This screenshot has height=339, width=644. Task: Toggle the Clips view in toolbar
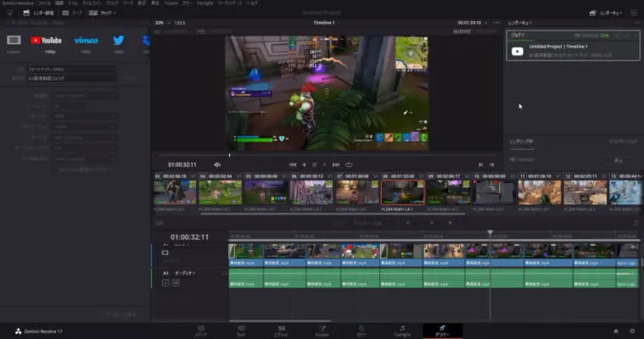coord(103,13)
